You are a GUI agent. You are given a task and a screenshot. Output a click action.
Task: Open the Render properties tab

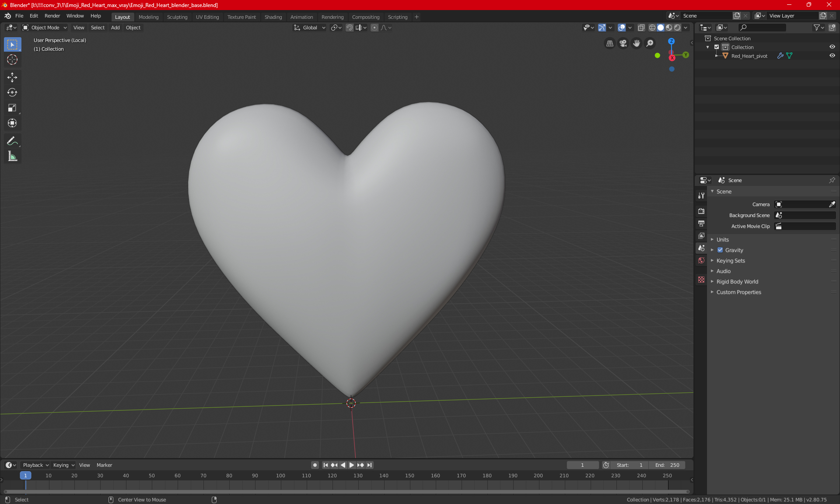click(701, 211)
